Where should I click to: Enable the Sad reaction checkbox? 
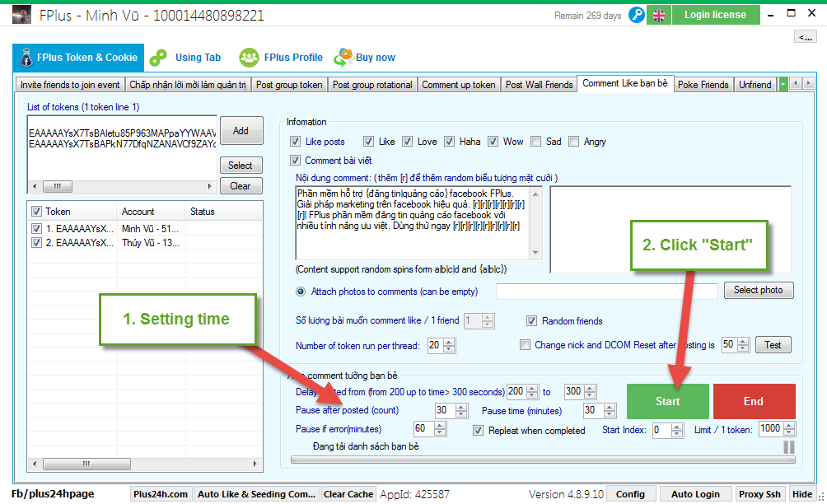pyautogui.click(x=536, y=142)
